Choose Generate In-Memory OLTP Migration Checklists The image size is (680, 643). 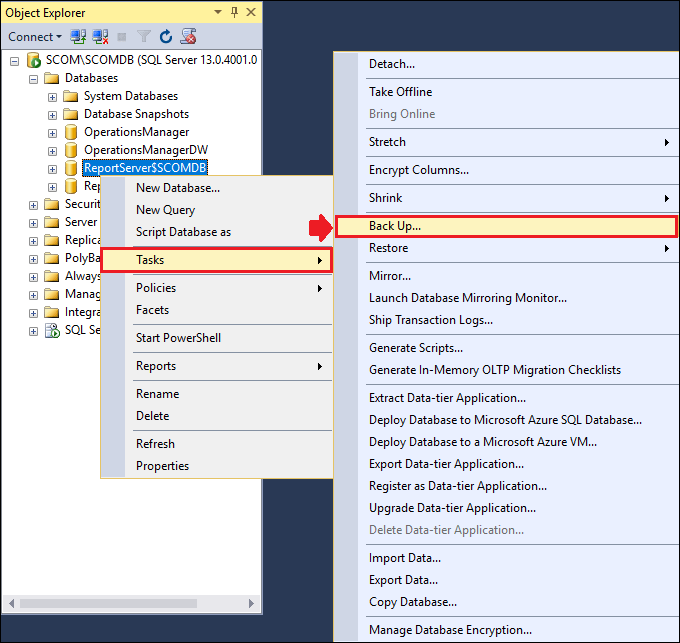506,370
